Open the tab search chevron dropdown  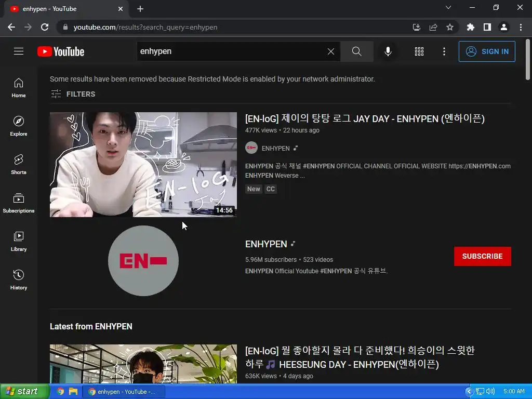[448, 7]
